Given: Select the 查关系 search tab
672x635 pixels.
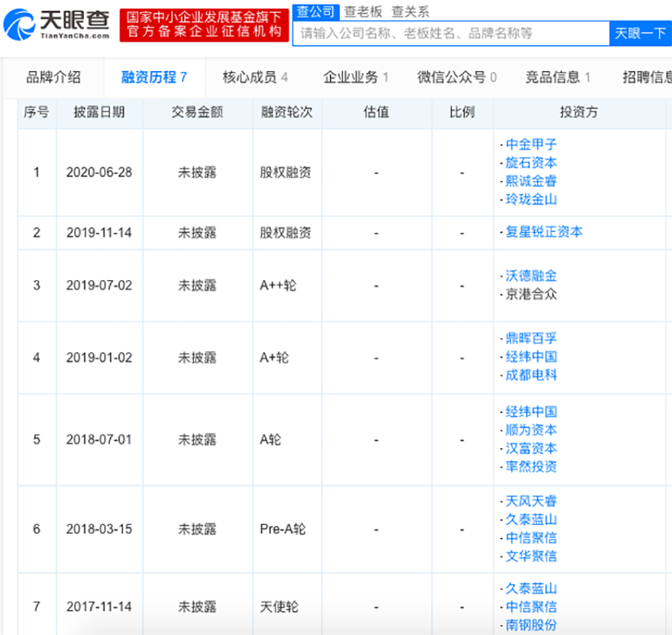Looking at the screenshot, I should pyautogui.click(x=410, y=11).
